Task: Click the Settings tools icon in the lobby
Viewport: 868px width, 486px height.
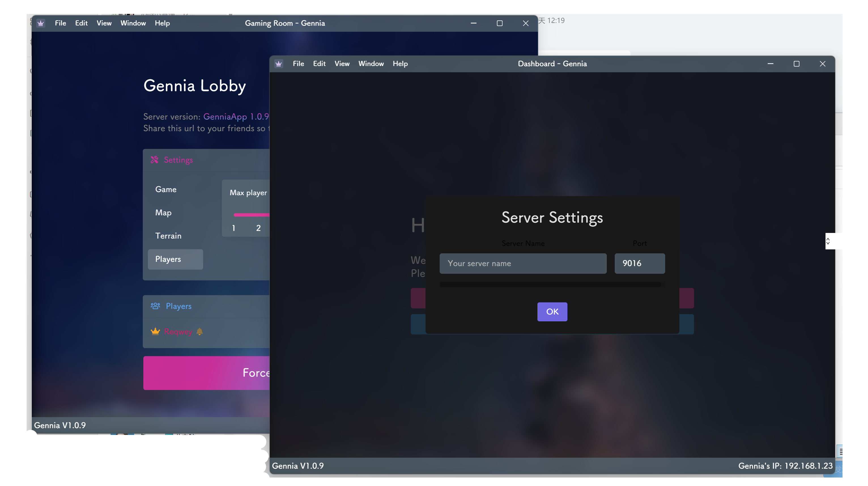Action: point(154,160)
